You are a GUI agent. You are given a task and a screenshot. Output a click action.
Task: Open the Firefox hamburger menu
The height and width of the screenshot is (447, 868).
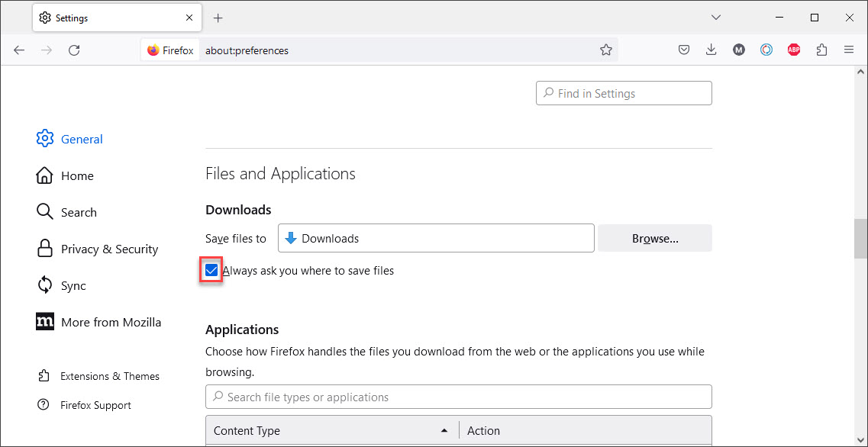(849, 50)
